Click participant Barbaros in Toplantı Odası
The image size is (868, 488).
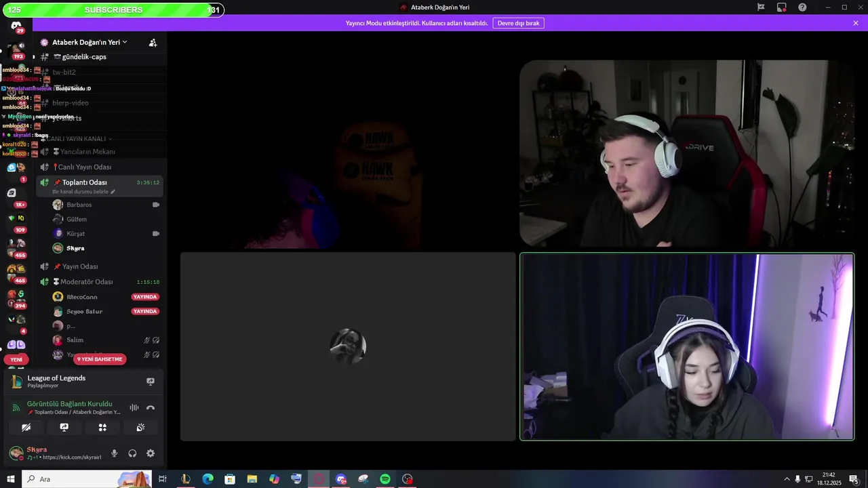tap(79, 205)
